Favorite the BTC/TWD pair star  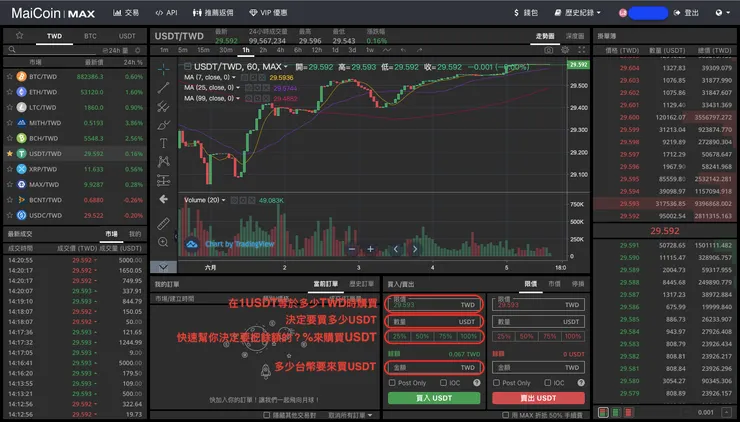click(9, 76)
